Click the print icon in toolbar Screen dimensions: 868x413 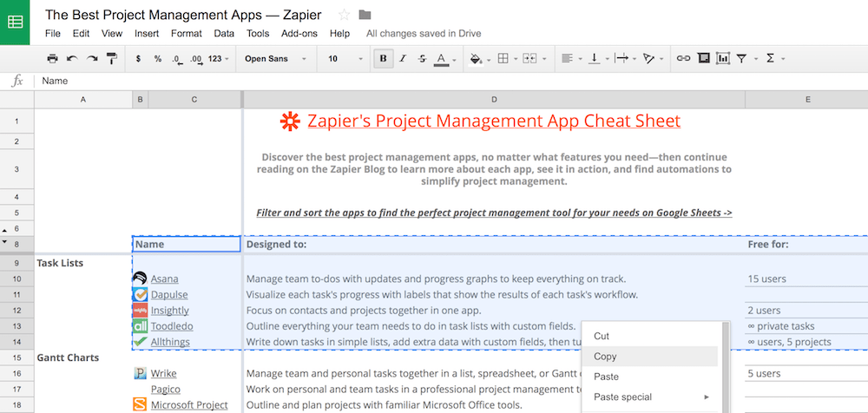[x=52, y=59]
